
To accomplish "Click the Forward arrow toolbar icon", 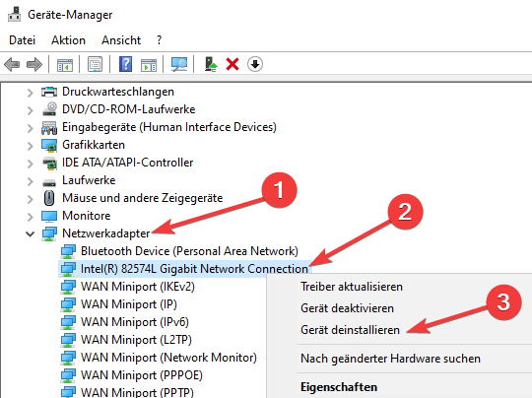I will (34, 64).
